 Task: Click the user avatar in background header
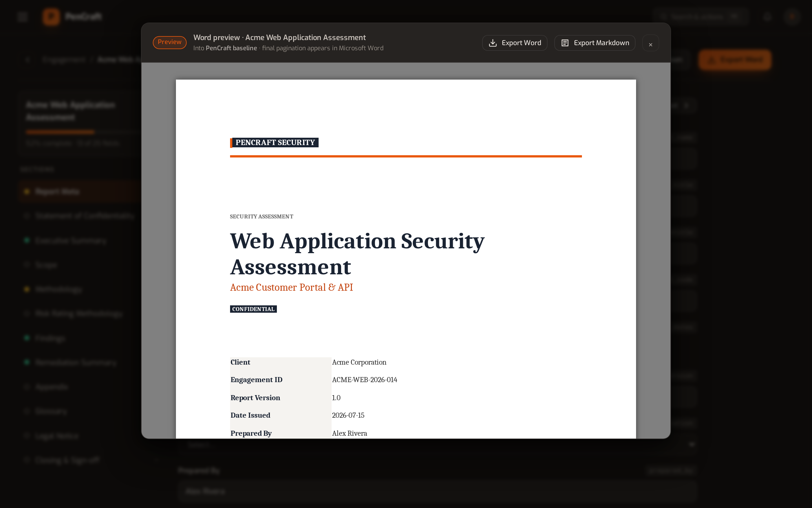click(792, 17)
